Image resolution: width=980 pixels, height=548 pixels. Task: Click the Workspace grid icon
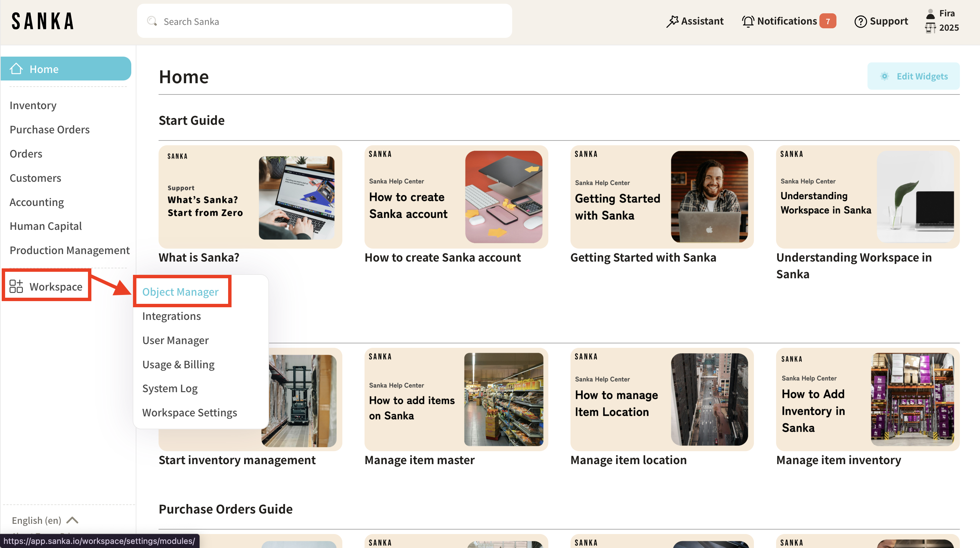coord(16,286)
